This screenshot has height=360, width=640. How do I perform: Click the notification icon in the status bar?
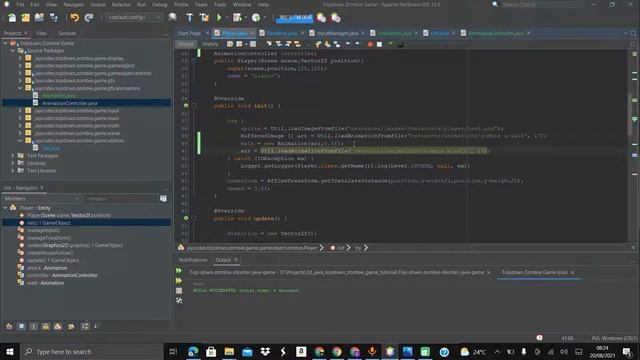pyautogui.click(x=539, y=338)
